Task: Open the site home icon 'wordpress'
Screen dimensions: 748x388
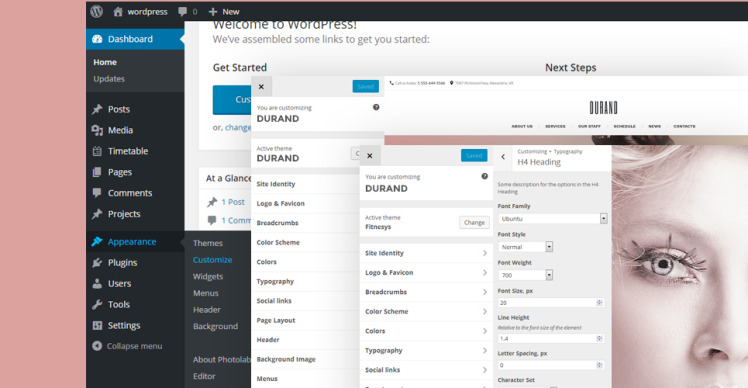Action: point(118,12)
